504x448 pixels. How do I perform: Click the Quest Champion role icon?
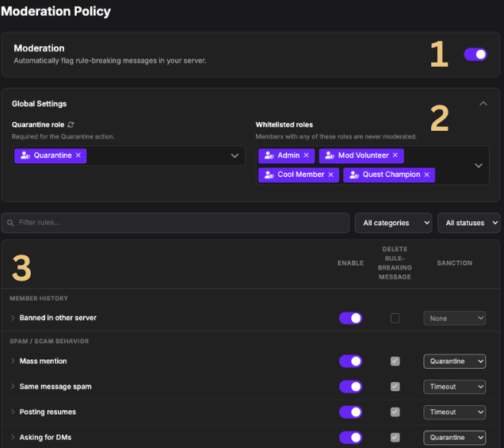(x=354, y=174)
